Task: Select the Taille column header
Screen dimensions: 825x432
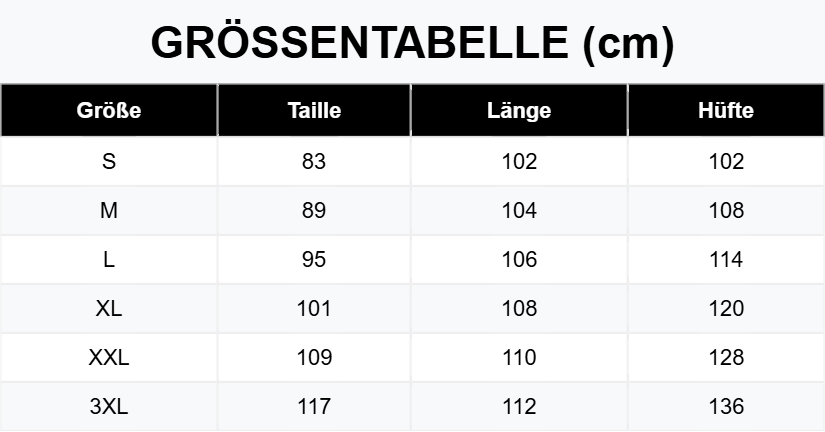Action: click(x=314, y=110)
